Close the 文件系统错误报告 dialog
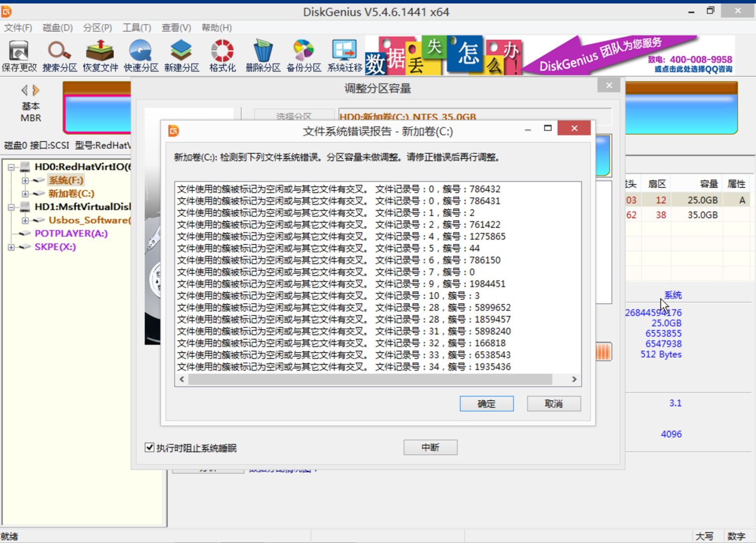Viewport: 756px width, 543px height. pyautogui.click(x=574, y=128)
